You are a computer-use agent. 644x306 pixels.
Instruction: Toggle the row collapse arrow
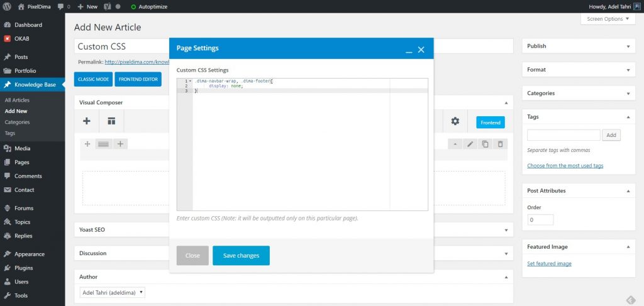[x=455, y=144]
